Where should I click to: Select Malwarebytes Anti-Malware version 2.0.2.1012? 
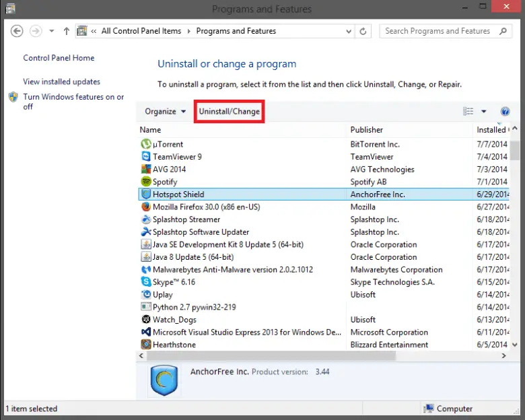[x=233, y=270]
